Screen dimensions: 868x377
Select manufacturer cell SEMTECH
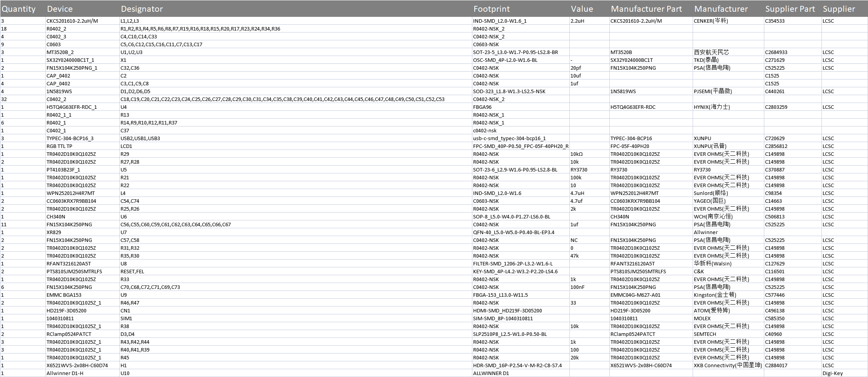click(705, 334)
